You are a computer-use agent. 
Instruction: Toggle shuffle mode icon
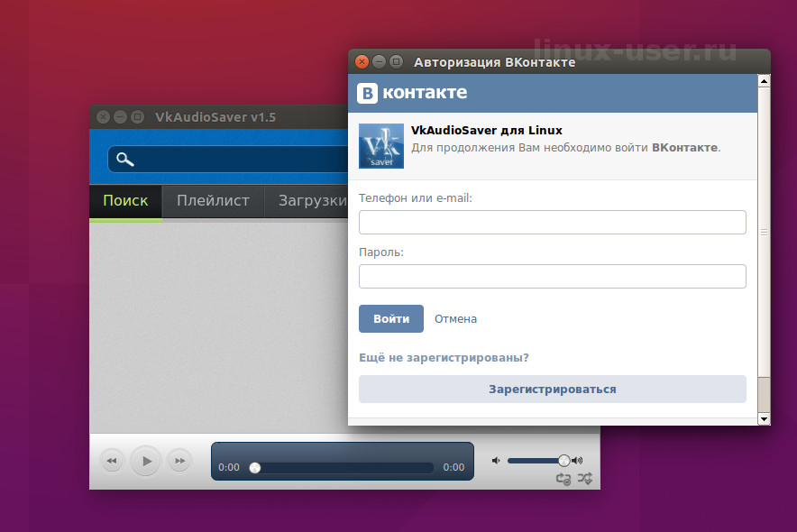[585, 478]
